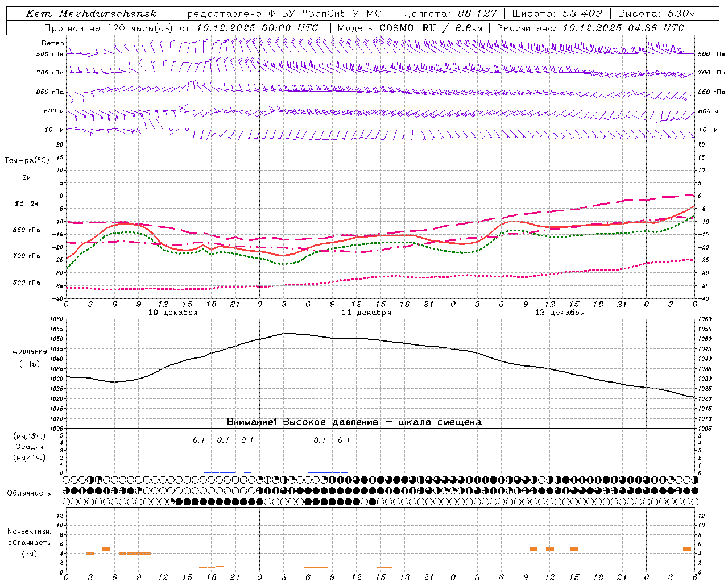Click the Облачность cloudiness label
The image size is (728, 582).
[29, 493]
